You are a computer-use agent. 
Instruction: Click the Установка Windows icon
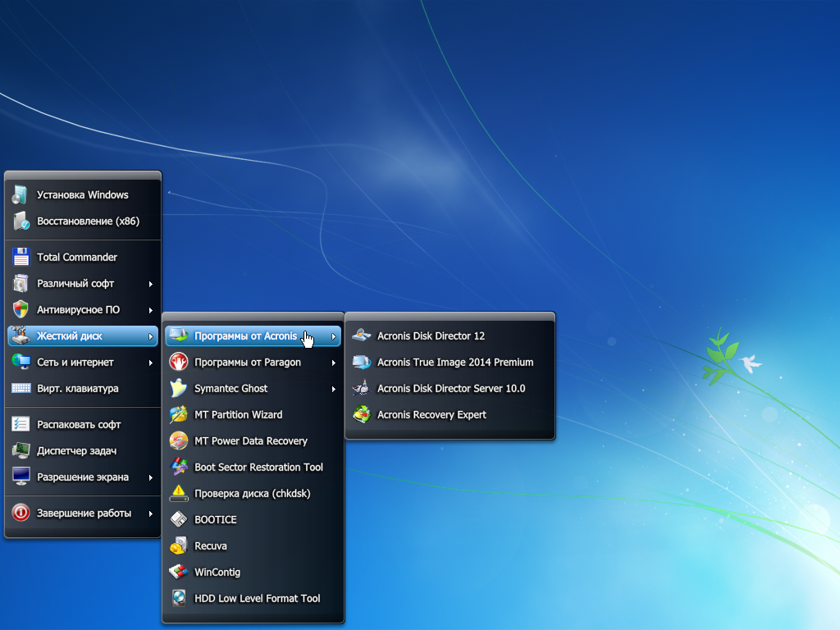tap(21, 195)
